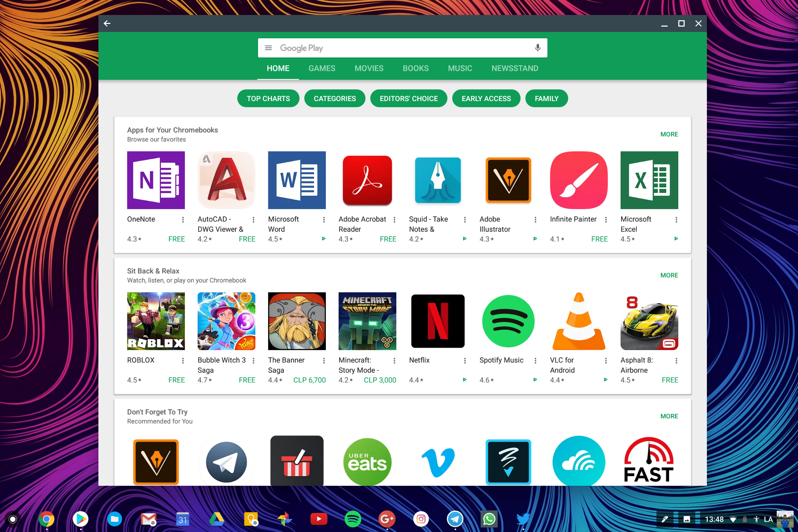This screenshot has width=798, height=532.
Task: Open the AutoCAD app icon
Action: pyautogui.click(x=226, y=180)
